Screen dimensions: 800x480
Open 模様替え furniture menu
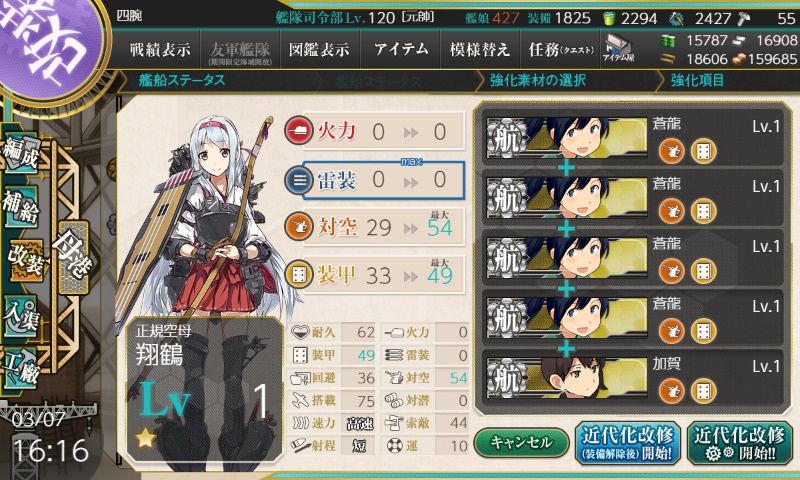pos(480,49)
